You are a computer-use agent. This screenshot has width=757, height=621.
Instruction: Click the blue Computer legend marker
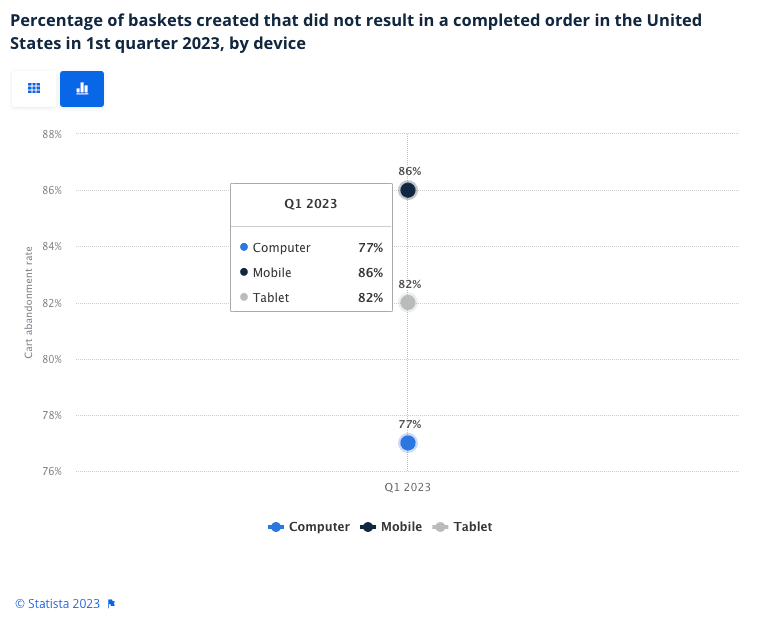(276, 527)
